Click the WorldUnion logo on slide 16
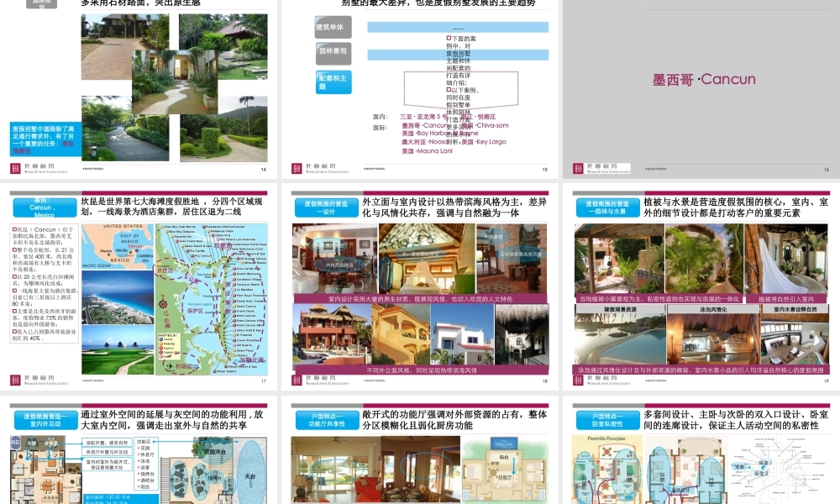The image size is (840, 504). [601, 169]
